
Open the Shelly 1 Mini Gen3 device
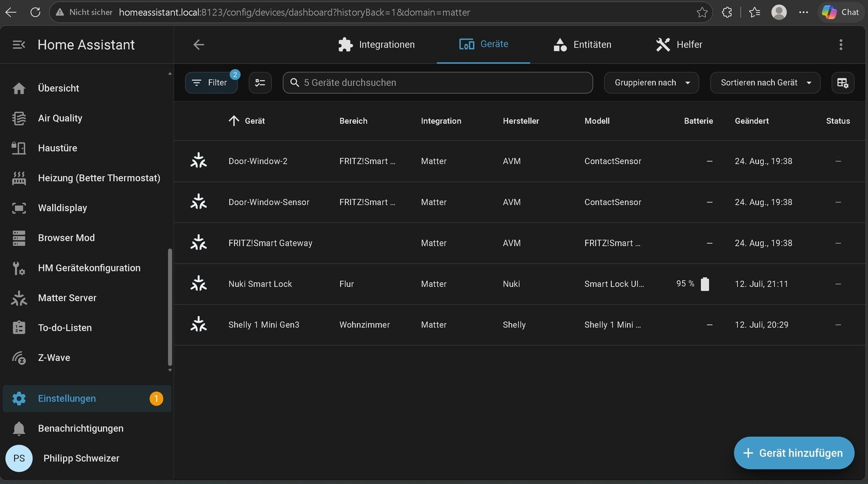[x=520, y=325]
